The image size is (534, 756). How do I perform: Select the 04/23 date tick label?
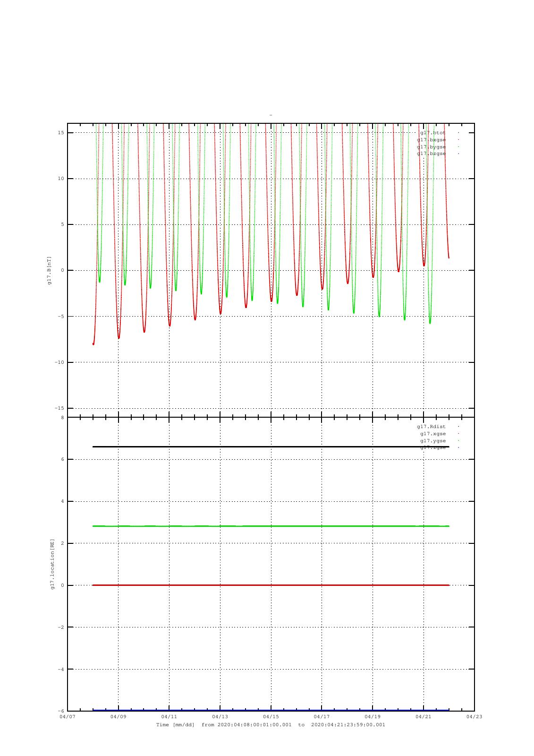click(475, 717)
